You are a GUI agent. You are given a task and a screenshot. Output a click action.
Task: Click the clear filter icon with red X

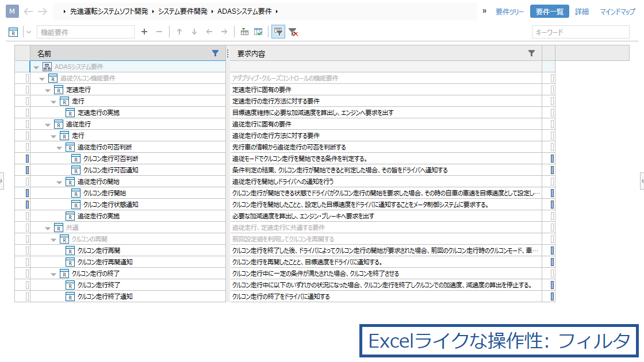[x=293, y=32]
